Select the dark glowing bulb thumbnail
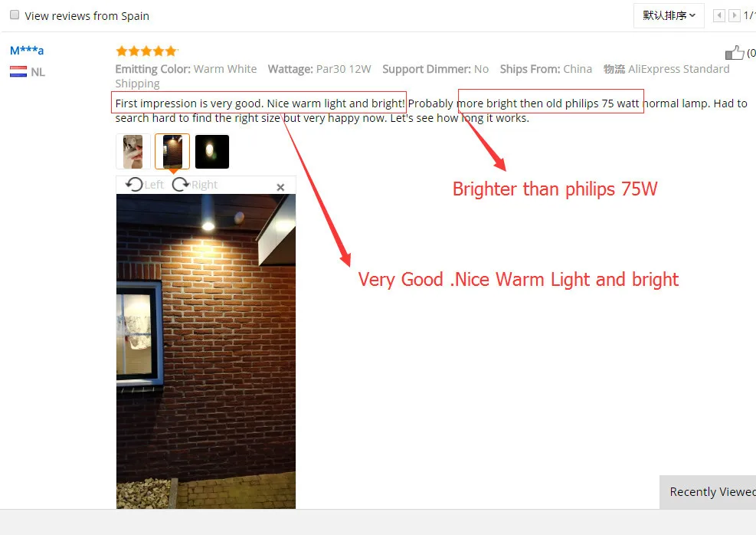Screen dimensions: 756x535 pyautogui.click(x=212, y=152)
